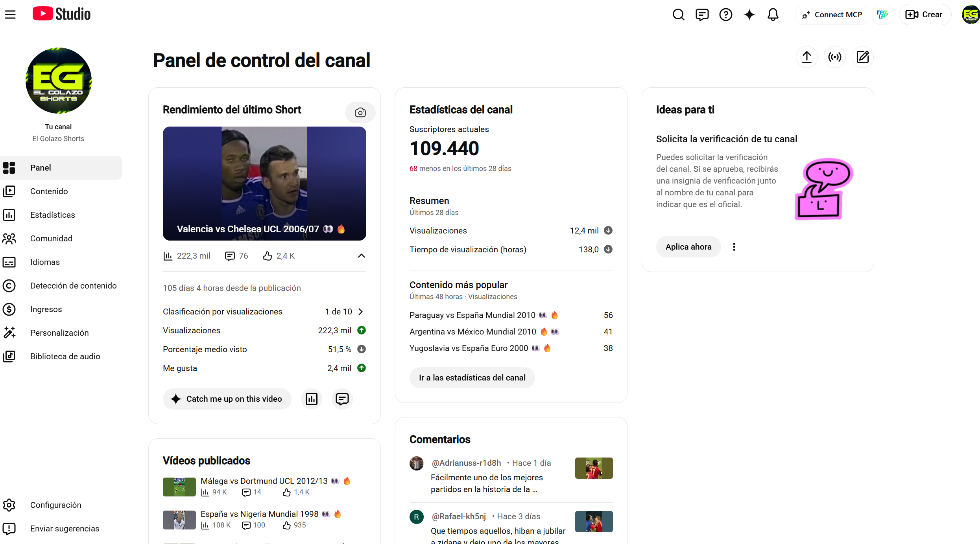The width and height of the screenshot is (980, 544).
Task: Click the Ingresos dollar icon in sidebar
Action: click(9, 309)
